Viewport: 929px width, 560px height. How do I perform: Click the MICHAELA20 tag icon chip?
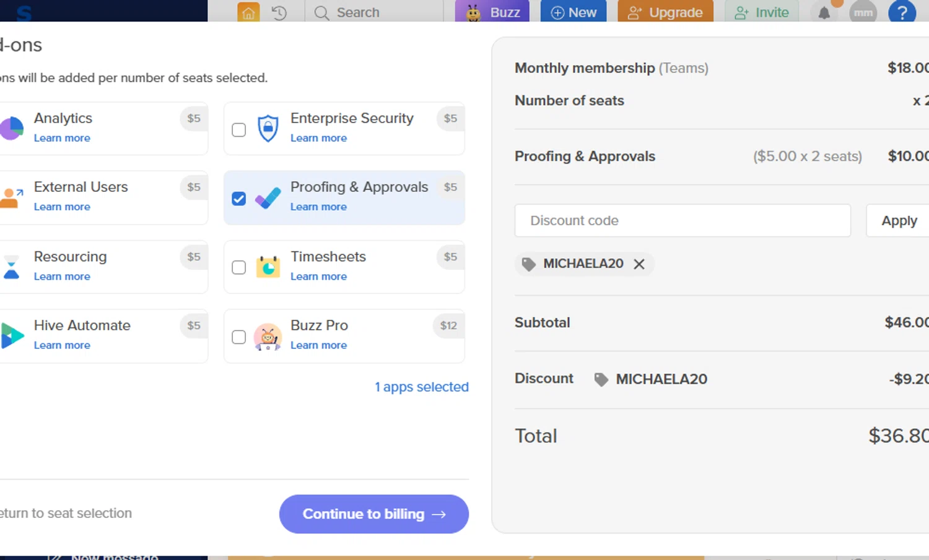tap(528, 264)
